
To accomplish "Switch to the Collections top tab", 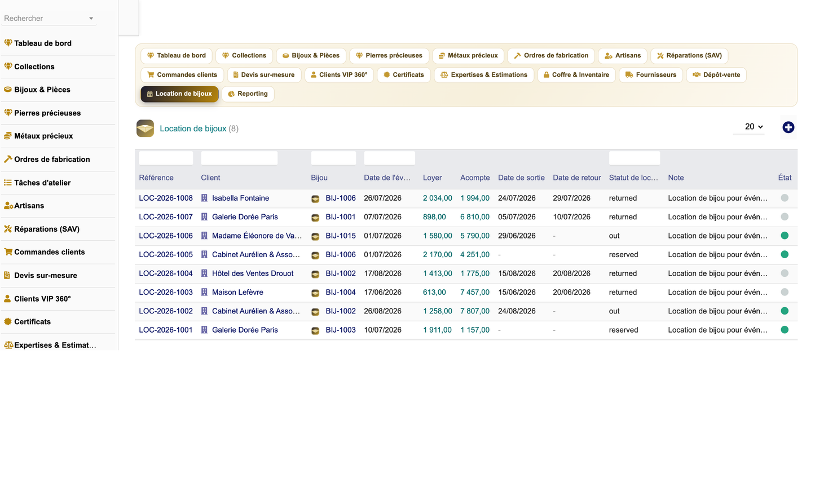I will coord(244,56).
